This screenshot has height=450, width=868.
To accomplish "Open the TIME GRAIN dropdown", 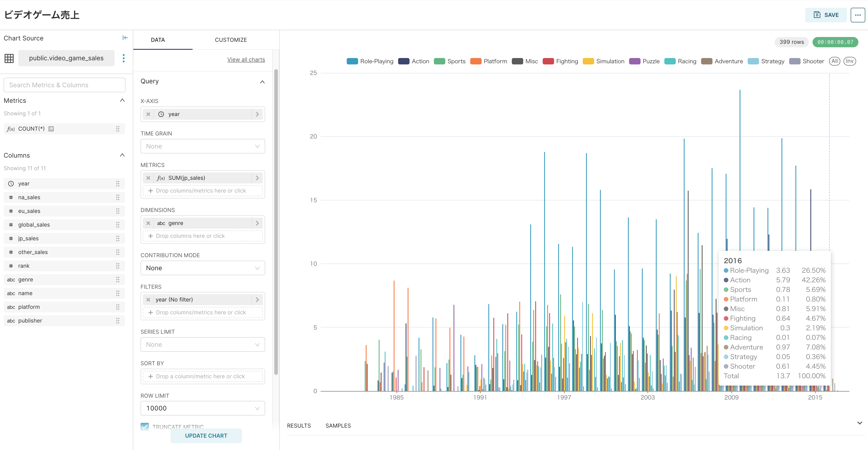I will coord(202,146).
